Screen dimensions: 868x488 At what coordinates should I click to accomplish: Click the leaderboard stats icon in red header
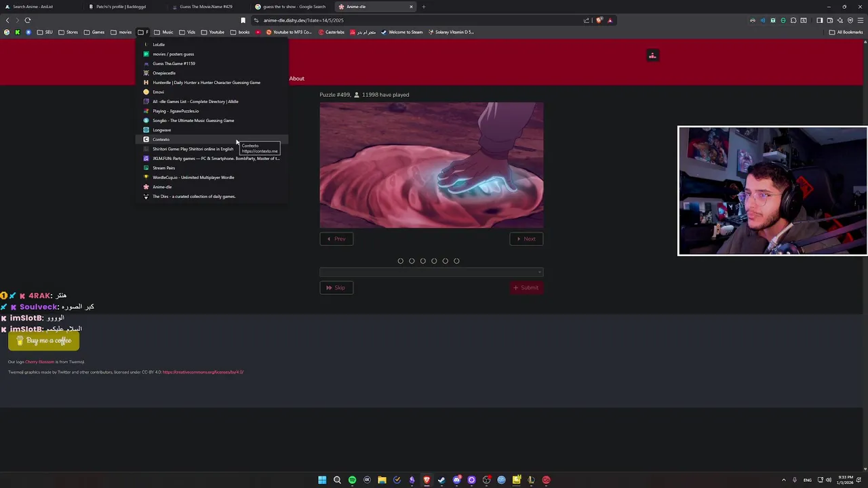pyautogui.click(x=652, y=56)
